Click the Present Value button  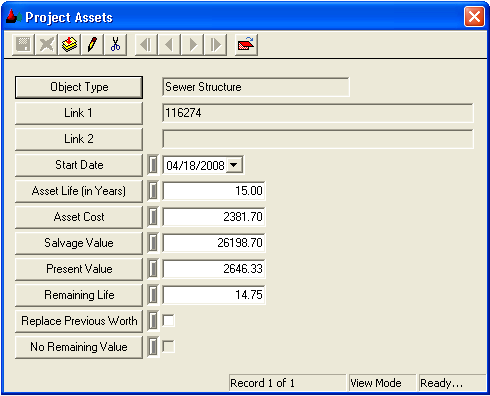[x=79, y=269]
